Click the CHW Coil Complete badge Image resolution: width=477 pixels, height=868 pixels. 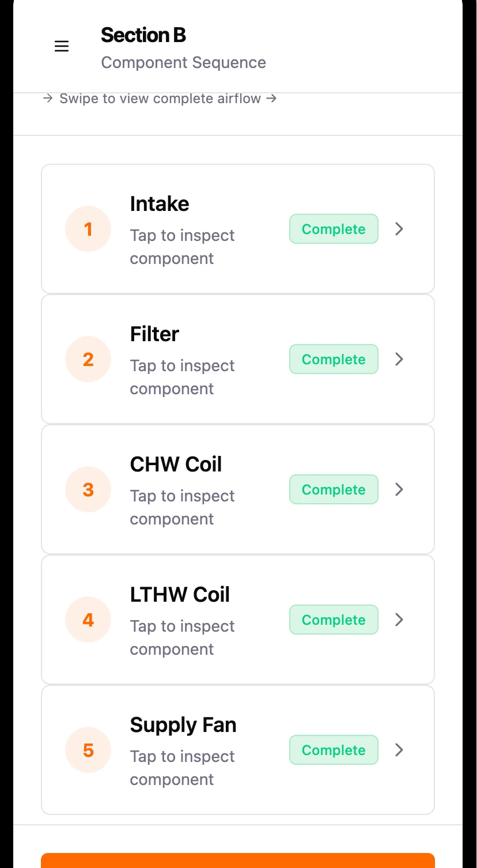coord(334,490)
